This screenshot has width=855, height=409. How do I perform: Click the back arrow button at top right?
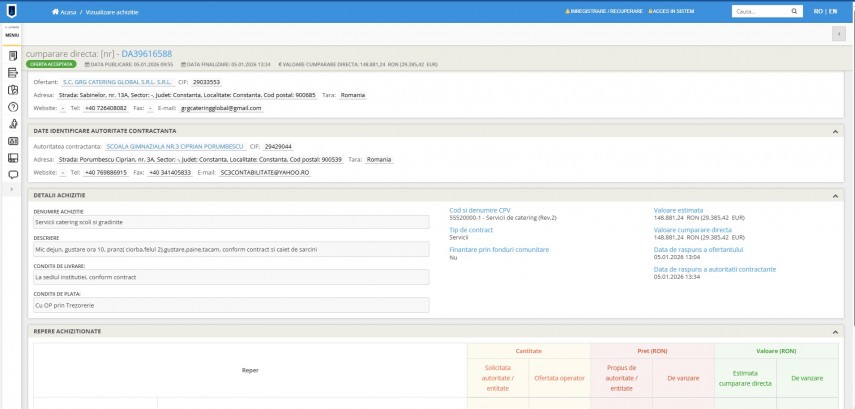pyautogui.click(x=839, y=33)
